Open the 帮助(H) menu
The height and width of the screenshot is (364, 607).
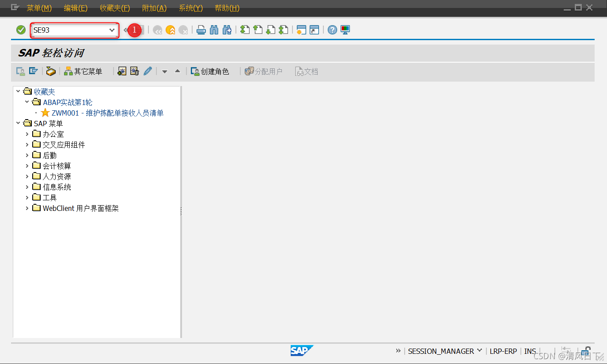[227, 8]
